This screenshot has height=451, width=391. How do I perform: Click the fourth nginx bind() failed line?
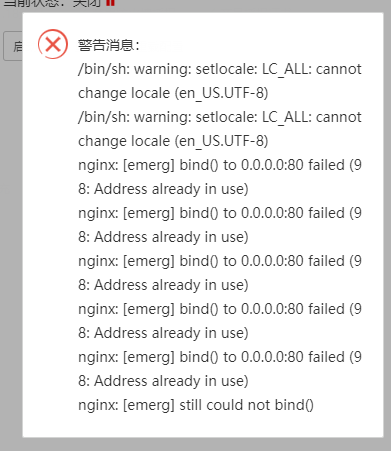(220, 309)
